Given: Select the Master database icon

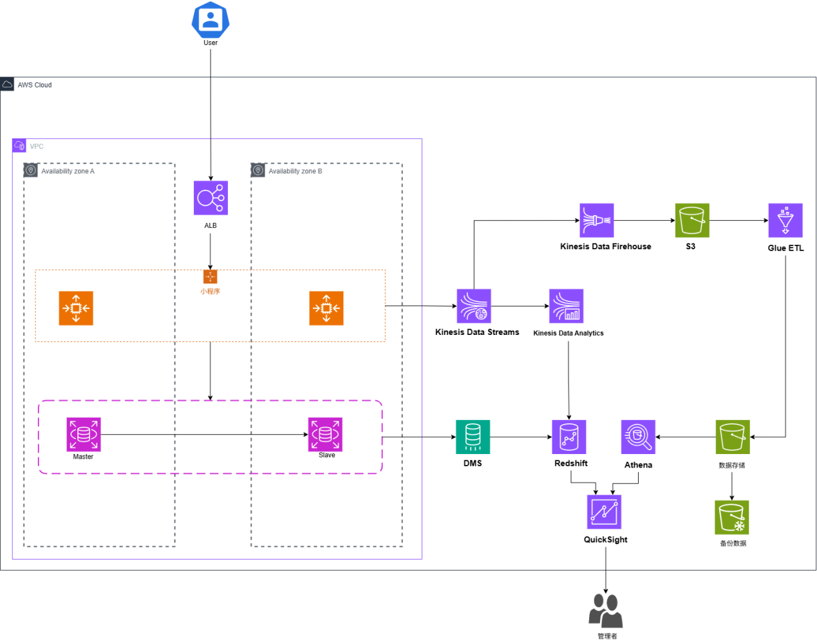Looking at the screenshot, I should [84, 434].
